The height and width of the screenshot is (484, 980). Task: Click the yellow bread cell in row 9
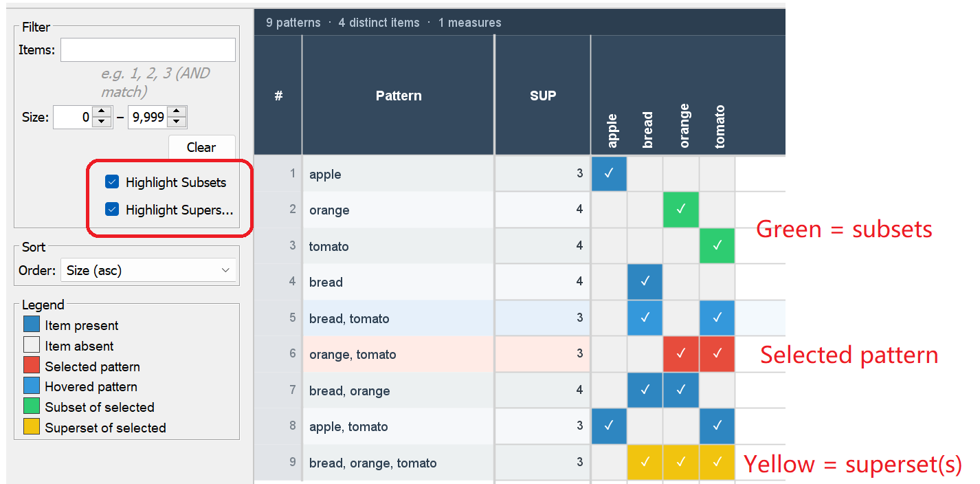645,463
